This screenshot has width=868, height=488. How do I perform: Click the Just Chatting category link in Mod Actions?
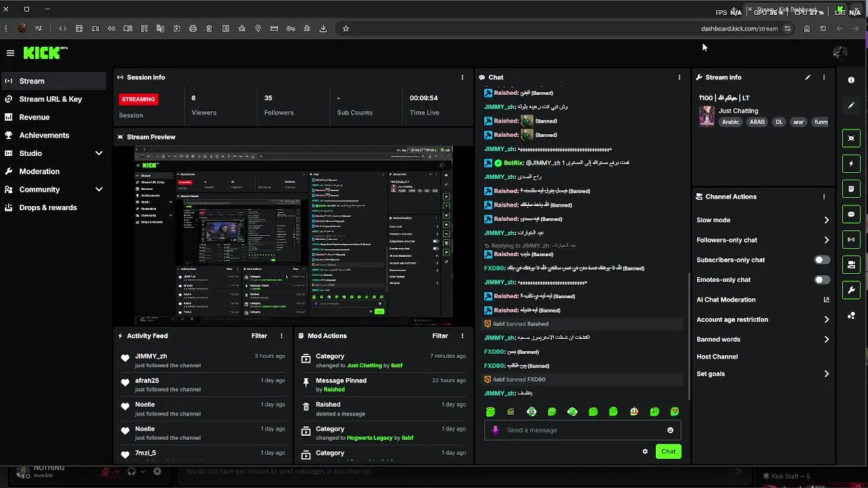click(x=364, y=365)
